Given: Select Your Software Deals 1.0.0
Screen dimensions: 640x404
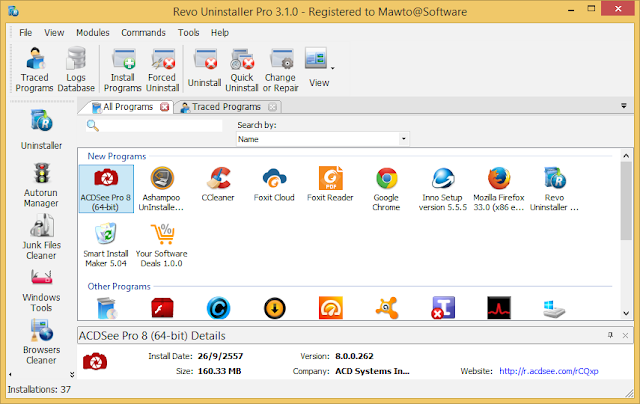Looking at the screenshot, I should [162, 245].
